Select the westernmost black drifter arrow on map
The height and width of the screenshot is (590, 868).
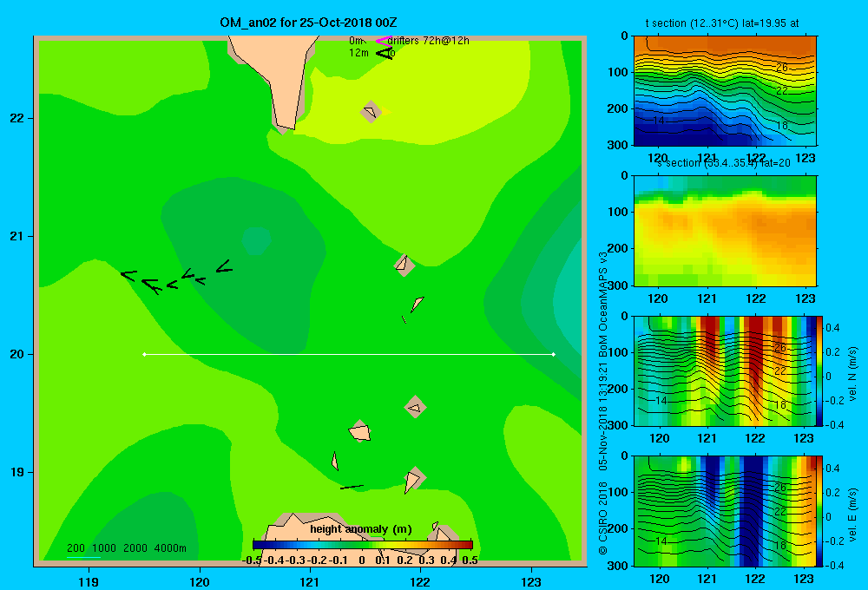point(128,275)
